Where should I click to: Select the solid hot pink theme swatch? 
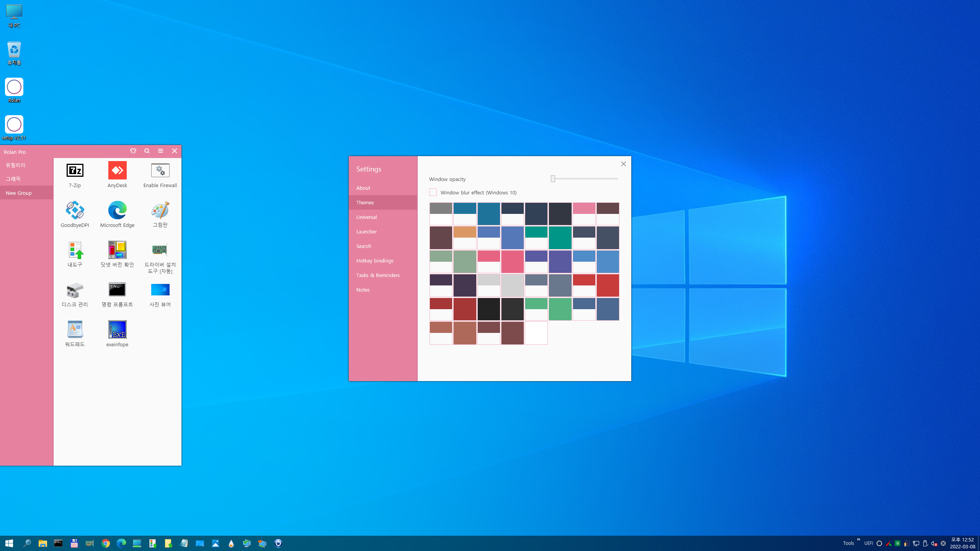pos(513,262)
